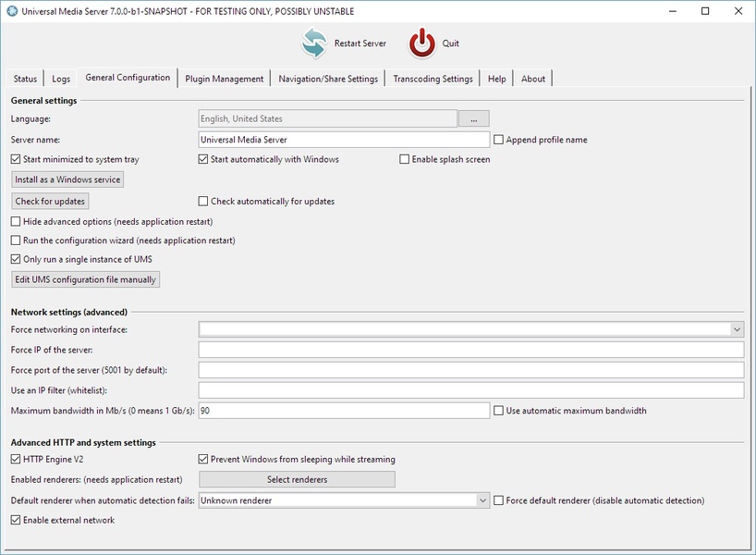Click the Server name text field

click(x=344, y=140)
